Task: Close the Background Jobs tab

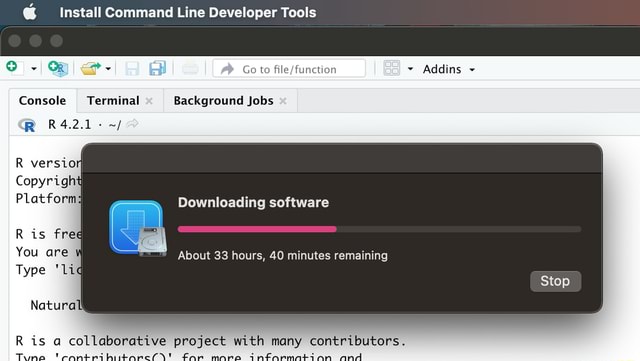Action: pos(283,101)
